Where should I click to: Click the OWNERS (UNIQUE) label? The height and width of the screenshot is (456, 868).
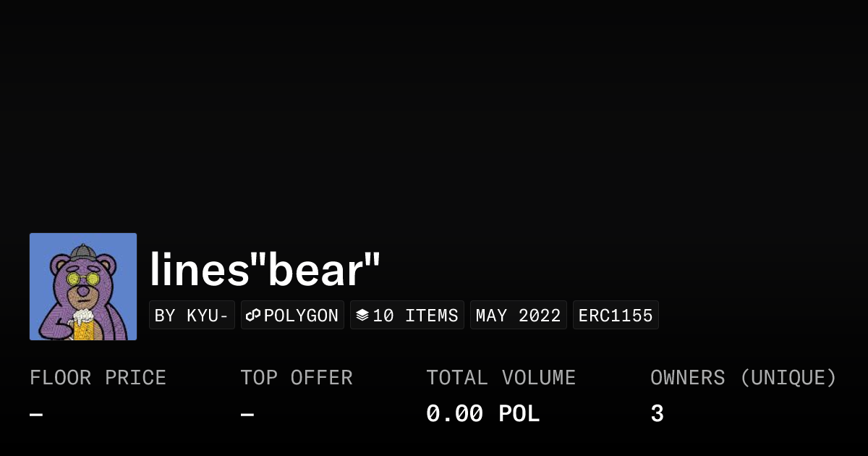pyautogui.click(x=743, y=378)
